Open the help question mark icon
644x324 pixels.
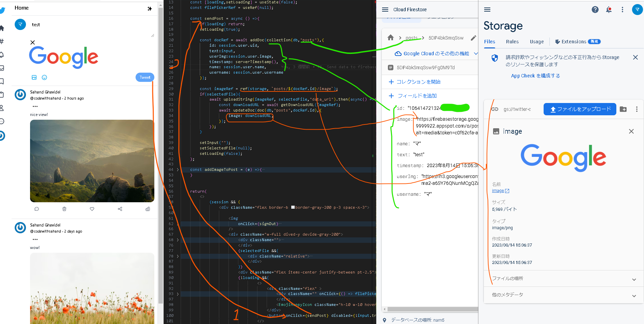click(x=595, y=10)
